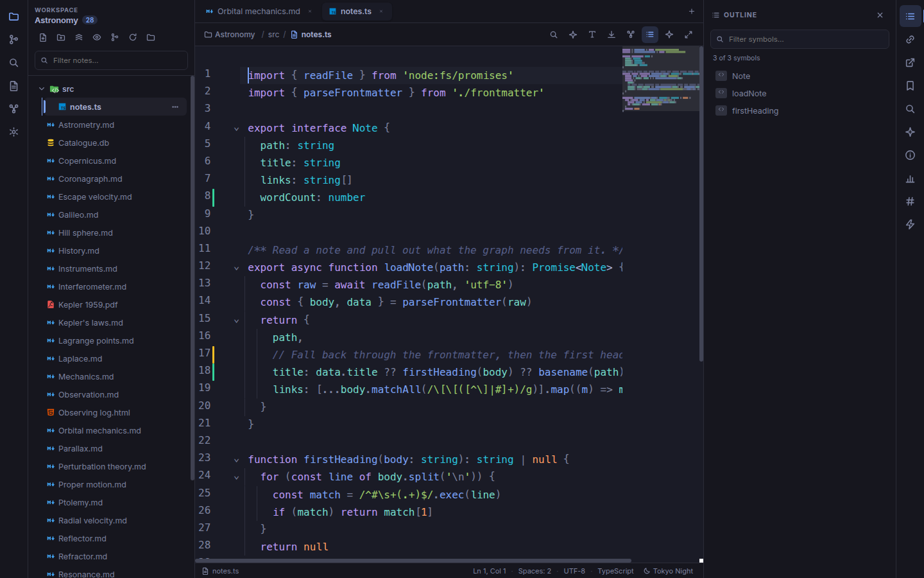The width and height of the screenshot is (924, 578).
Task: Open the graph view in the left activity bar
Action: pos(13,109)
